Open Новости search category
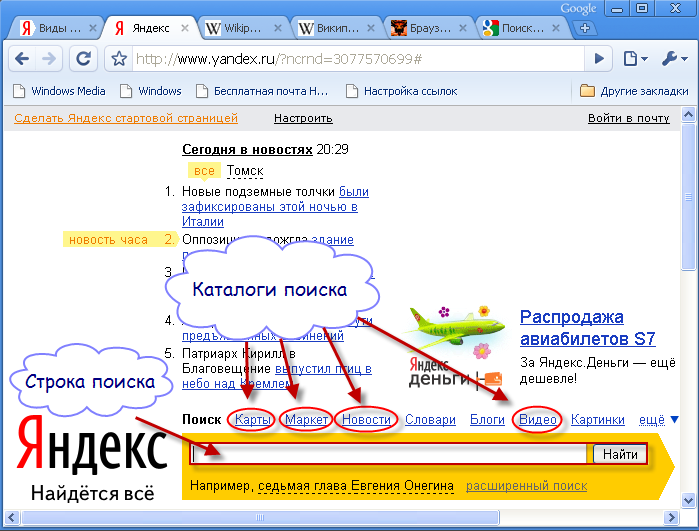The width and height of the screenshot is (699, 531). 366,420
